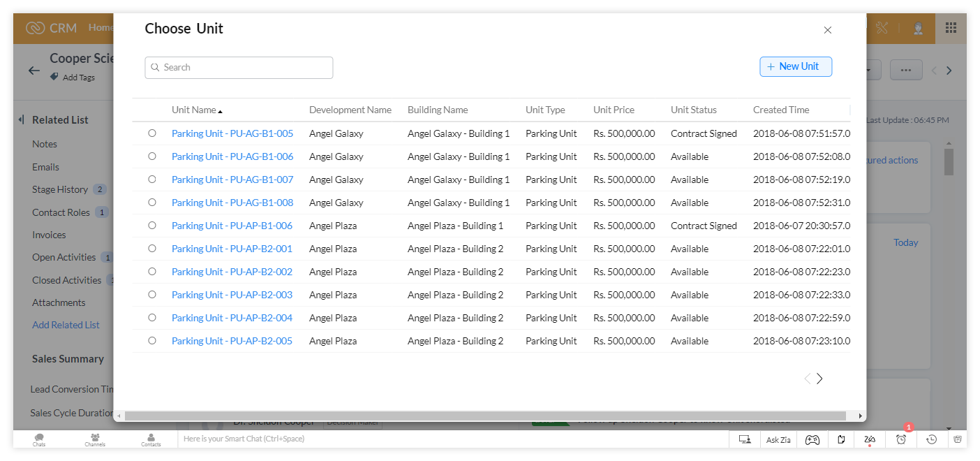The width and height of the screenshot is (980, 461).
Task: Open Open Activities in Related List
Action: point(64,257)
